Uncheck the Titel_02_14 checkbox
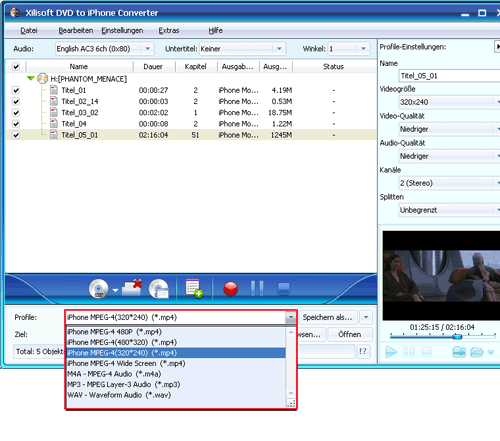The height and width of the screenshot is (441, 500). click(x=16, y=101)
